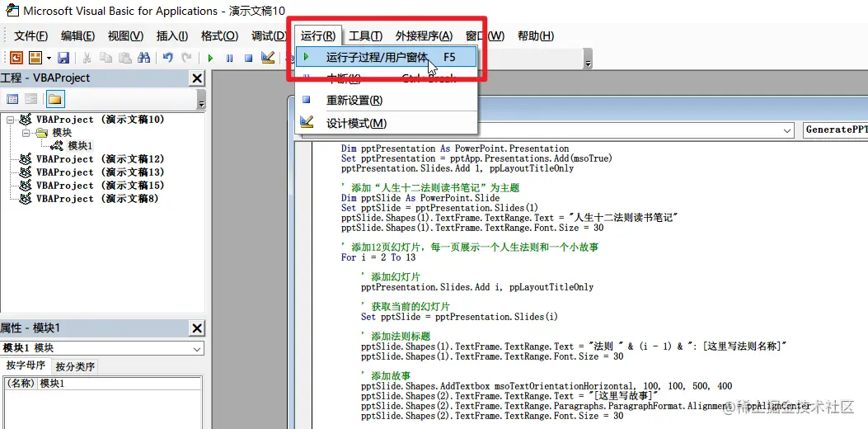The image size is (868, 429).
Task: Open the 文件(F) menu
Action: pos(30,36)
